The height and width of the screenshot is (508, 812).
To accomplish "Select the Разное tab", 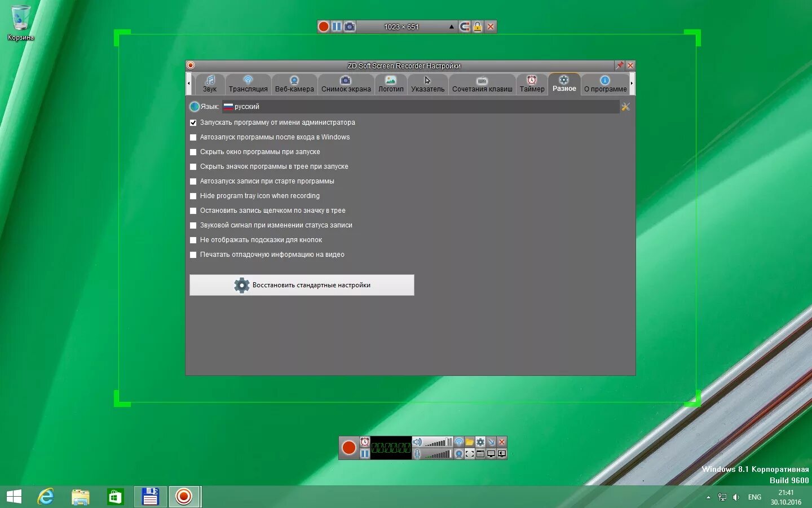I will click(x=564, y=84).
